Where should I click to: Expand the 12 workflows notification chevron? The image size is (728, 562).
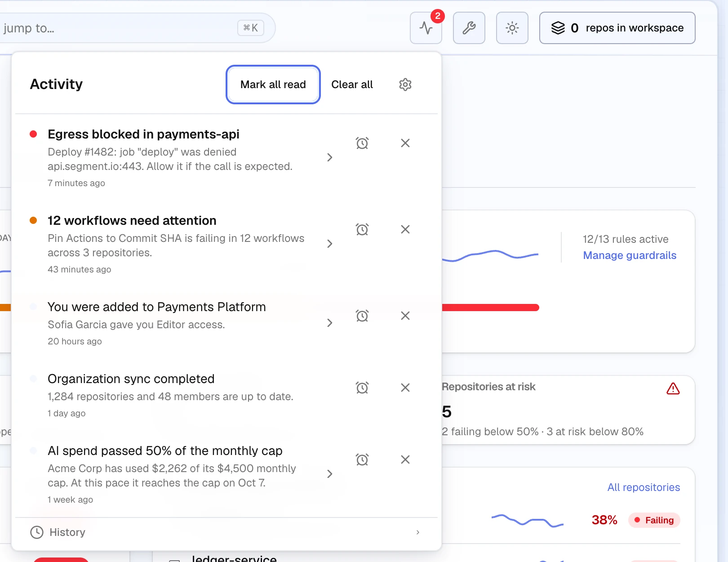(x=330, y=244)
